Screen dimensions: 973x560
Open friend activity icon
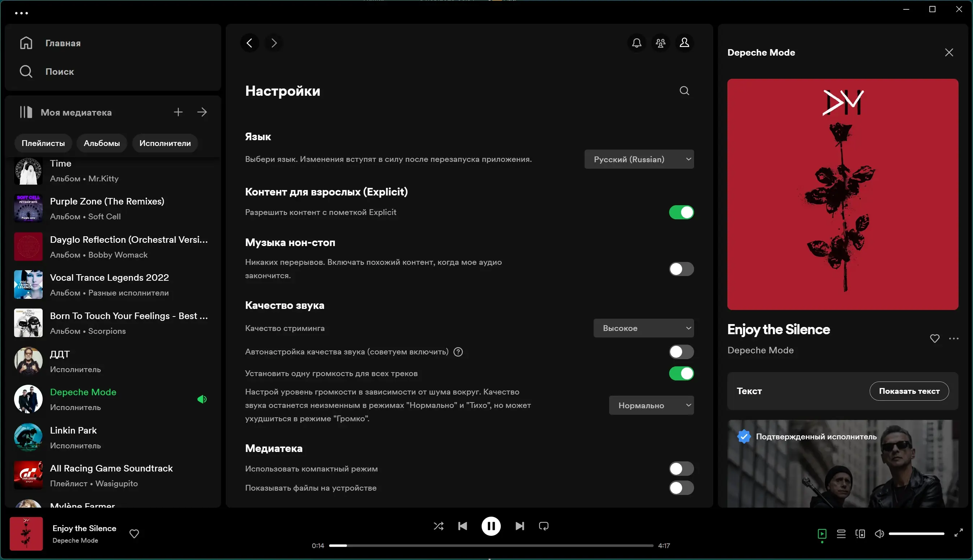(660, 43)
